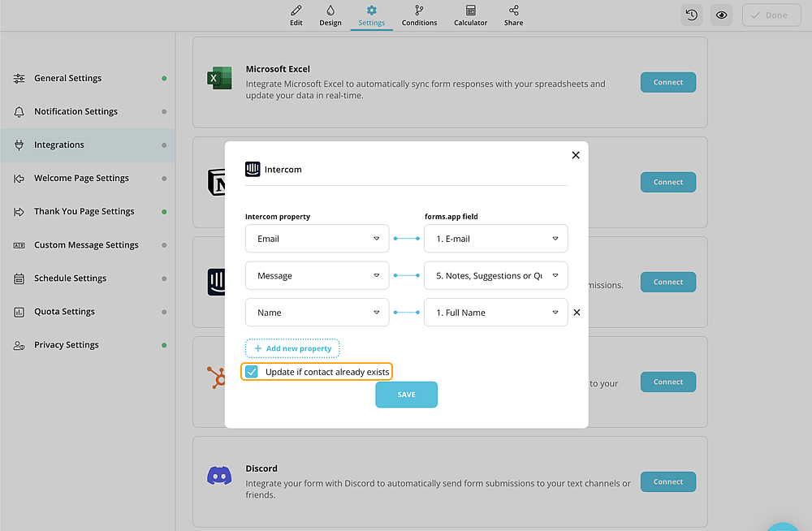812x531 pixels.
Task: Open the Message property dropdown
Action: click(317, 275)
